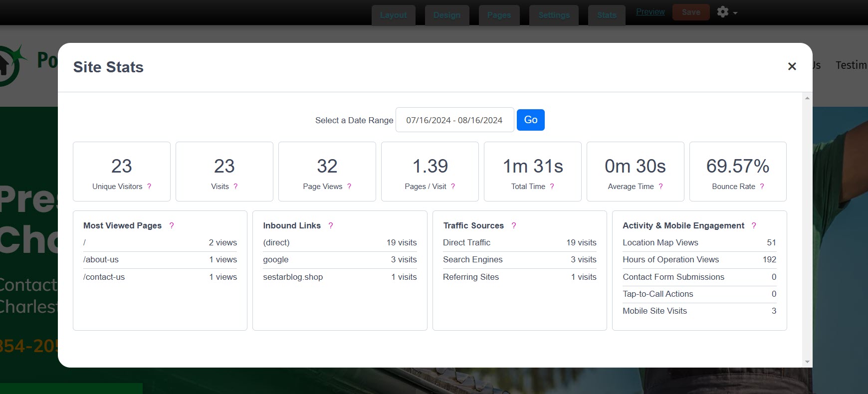Select the Location Map Views row

[x=699, y=242]
